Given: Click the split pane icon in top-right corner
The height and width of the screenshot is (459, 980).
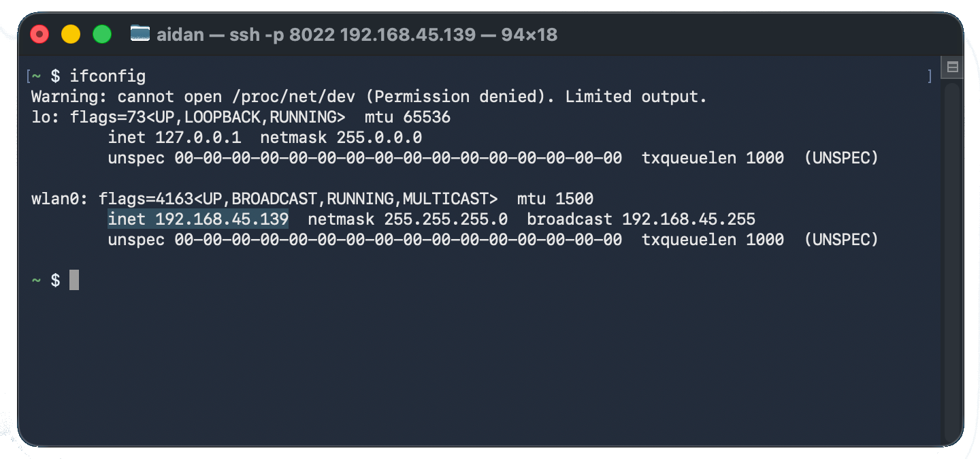Looking at the screenshot, I should (x=951, y=67).
